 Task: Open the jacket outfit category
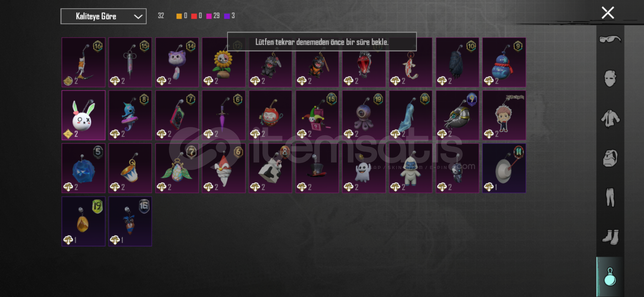point(610,119)
